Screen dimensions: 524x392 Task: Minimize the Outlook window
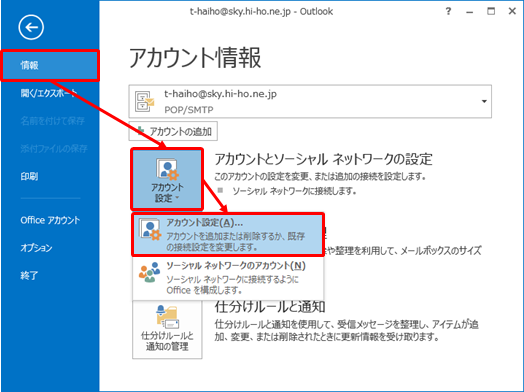[x=470, y=12]
